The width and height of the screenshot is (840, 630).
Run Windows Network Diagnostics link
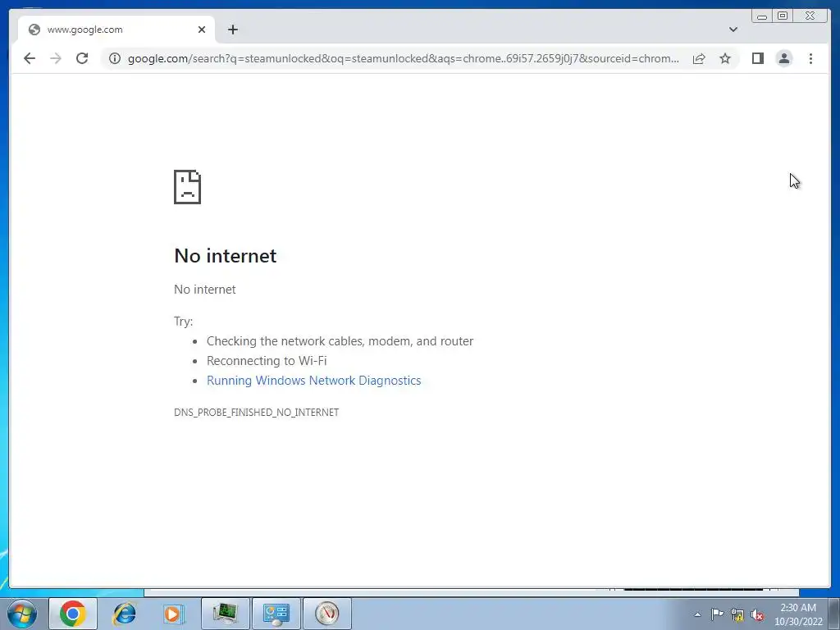click(x=314, y=381)
